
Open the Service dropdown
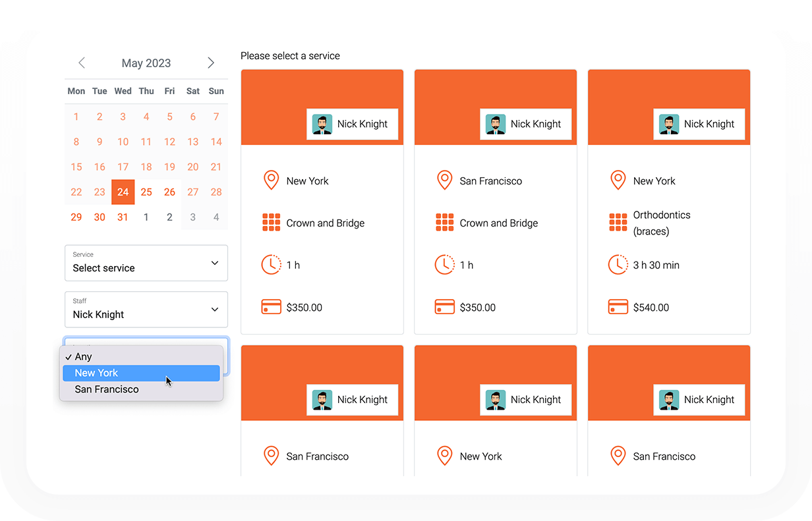tap(146, 263)
